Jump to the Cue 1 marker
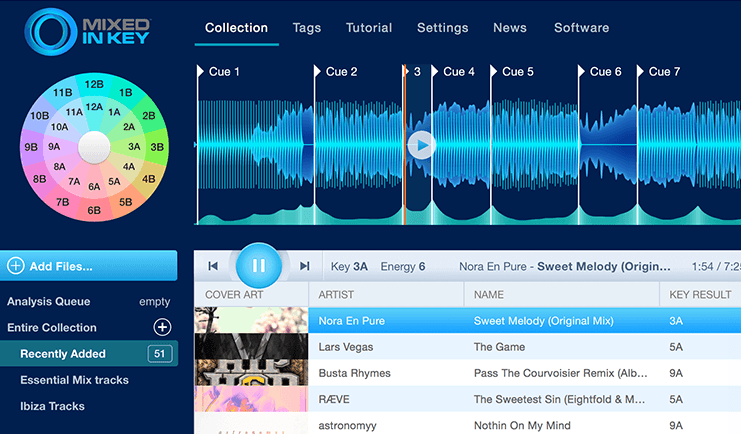 tap(219, 72)
